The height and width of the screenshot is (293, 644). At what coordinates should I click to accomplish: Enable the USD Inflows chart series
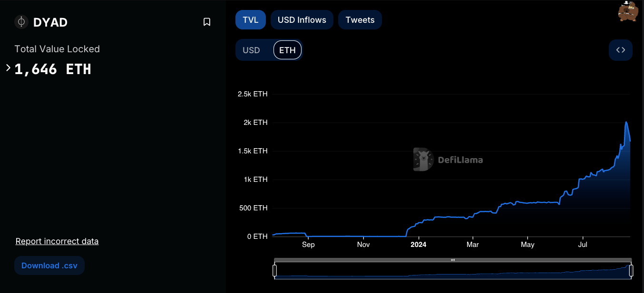[302, 20]
